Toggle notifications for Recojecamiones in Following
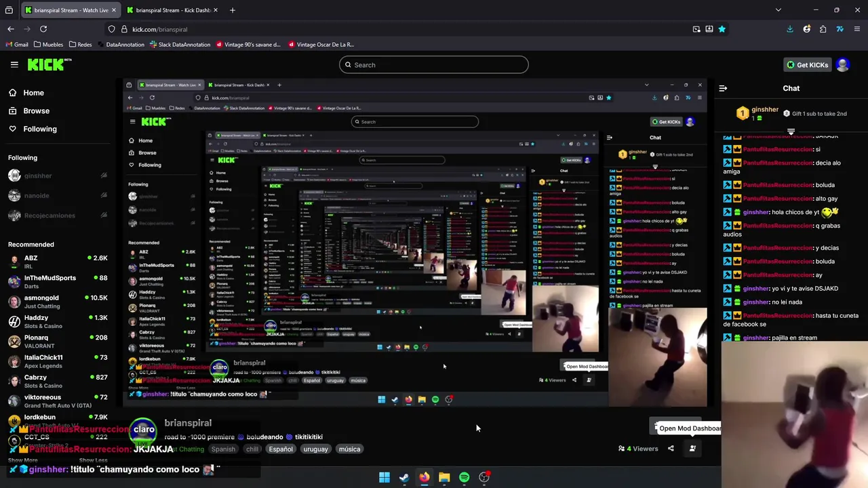Image resolution: width=868 pixels, height=488 pixels. point(104,216)
